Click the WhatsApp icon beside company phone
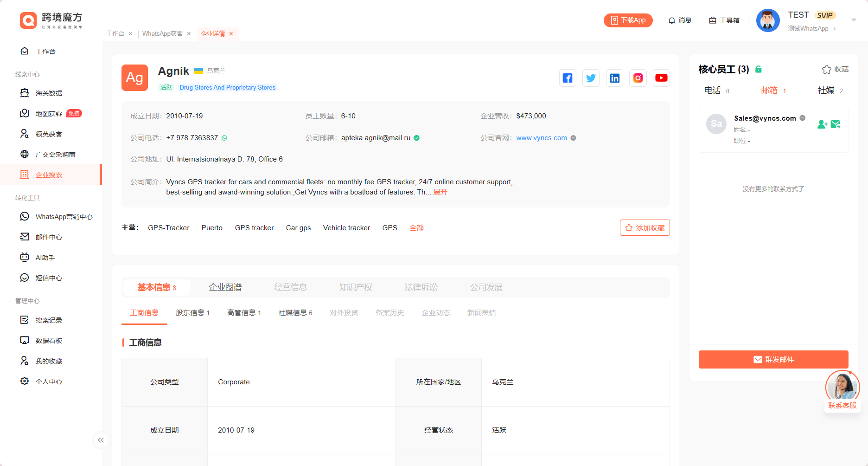The height and width of the screenshot is (466, 868). (x=224, y=138)
